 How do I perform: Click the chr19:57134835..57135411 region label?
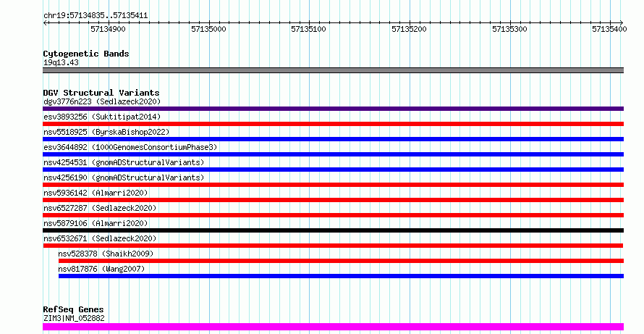pos(96,16)
